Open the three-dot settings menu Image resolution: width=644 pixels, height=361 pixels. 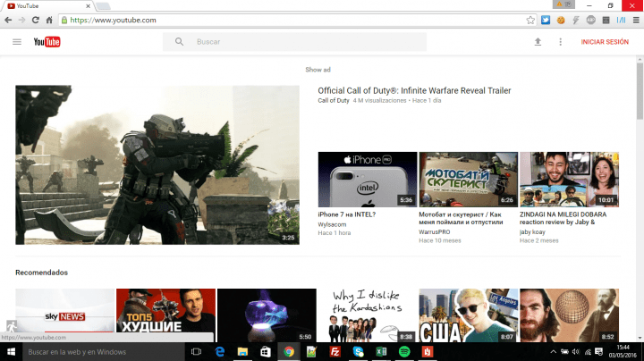(x=560, y=42)
